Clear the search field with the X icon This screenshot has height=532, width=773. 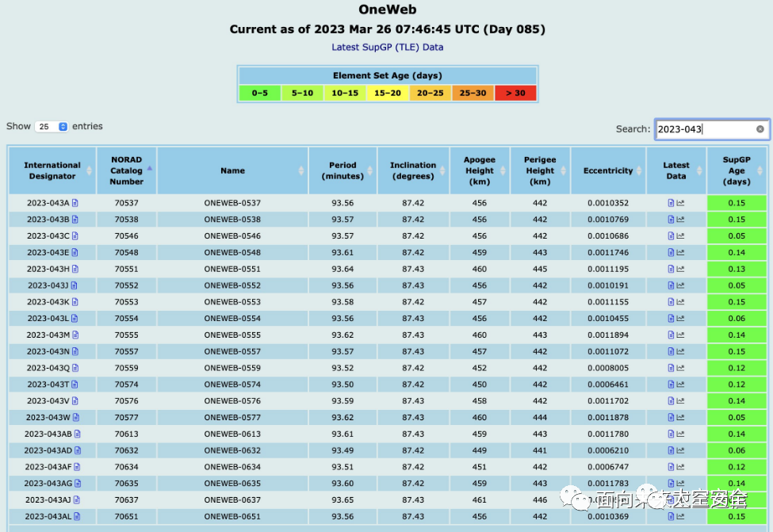pyautogui.click(x=760, y=129)
